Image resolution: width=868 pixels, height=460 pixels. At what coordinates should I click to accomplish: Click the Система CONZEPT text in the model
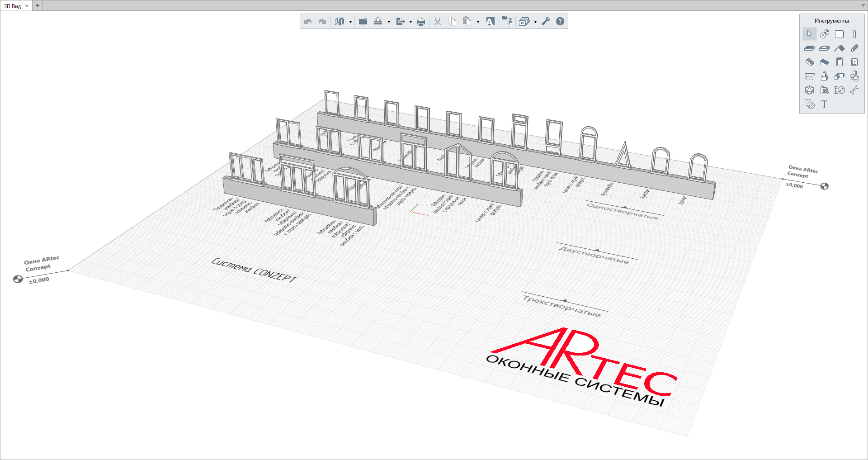click(254, 270)
